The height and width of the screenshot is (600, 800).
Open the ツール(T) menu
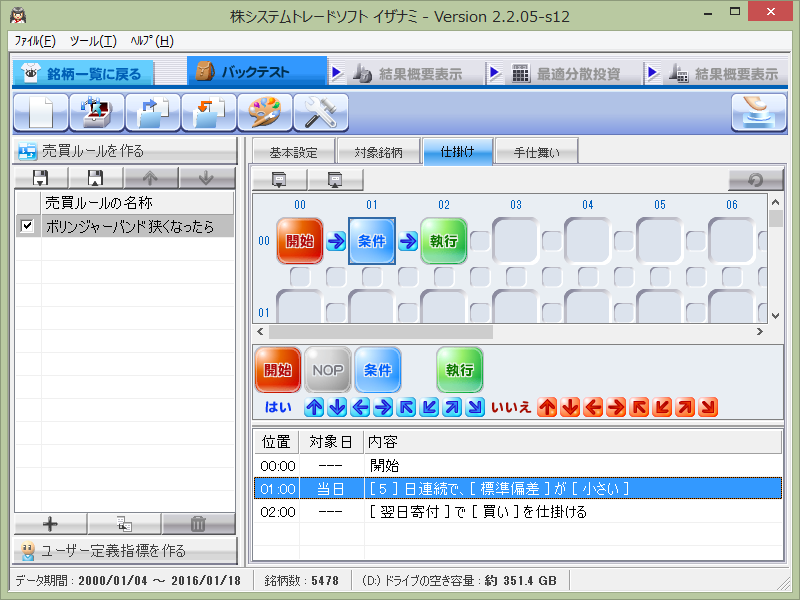coord(93,41)
